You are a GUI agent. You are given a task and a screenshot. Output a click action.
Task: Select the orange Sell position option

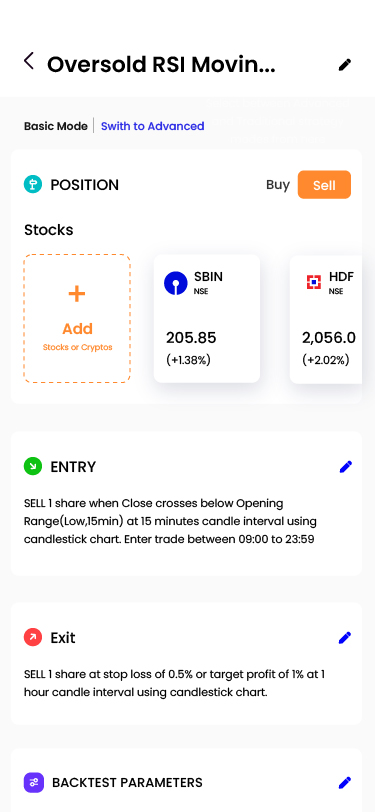coord(324,185)
